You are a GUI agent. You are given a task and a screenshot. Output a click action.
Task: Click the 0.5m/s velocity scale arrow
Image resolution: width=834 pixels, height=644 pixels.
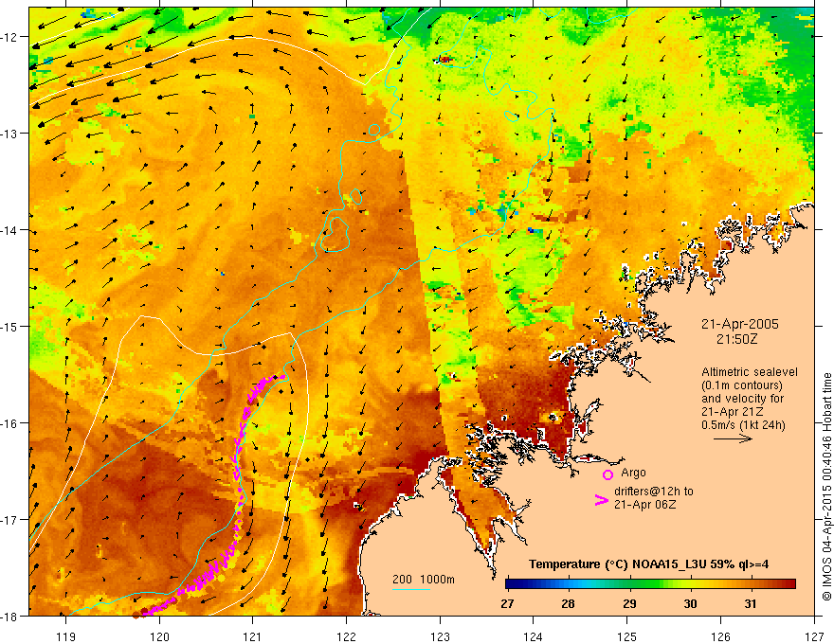click(x=733, y=438)
